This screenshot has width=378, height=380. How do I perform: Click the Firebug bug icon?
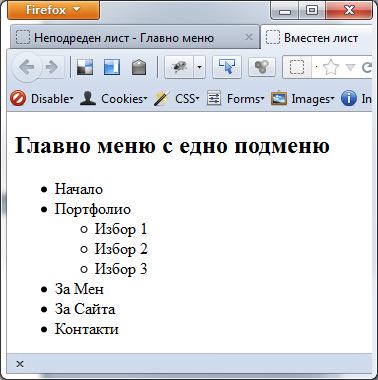(x=179, y=67)
